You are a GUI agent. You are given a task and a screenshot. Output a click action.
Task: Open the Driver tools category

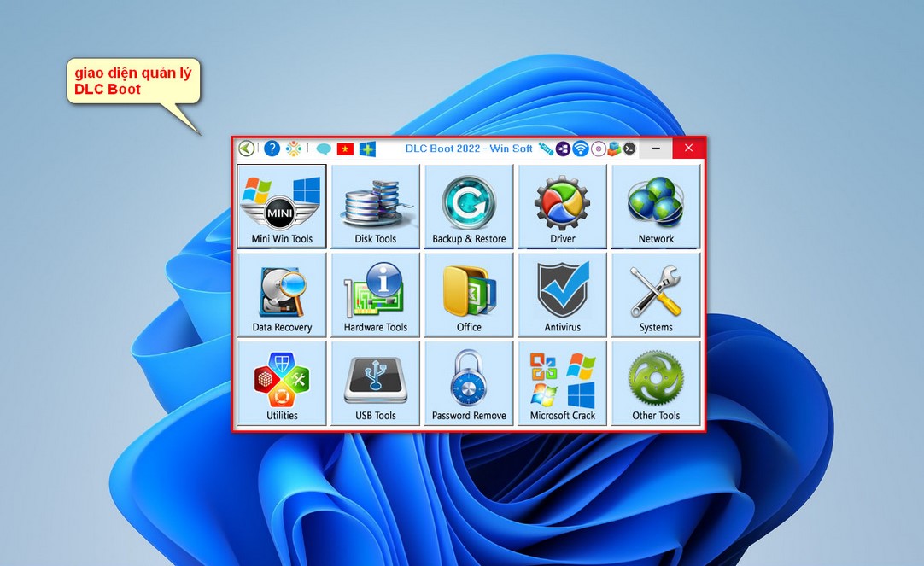click(562, 206)
